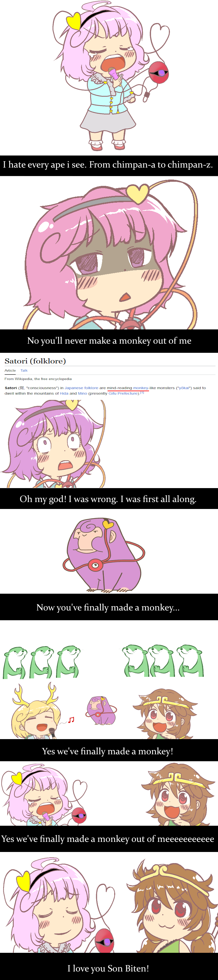Image resolution: width=218 pixels, height=980 pixels.
Task: Click the red third eye in top panel
Action: 158,72
